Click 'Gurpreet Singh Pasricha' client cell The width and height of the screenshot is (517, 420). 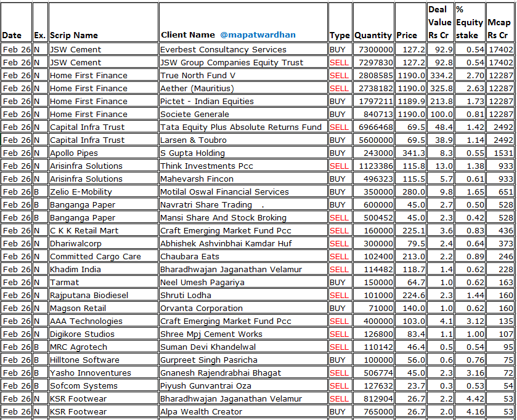[243, 360]
